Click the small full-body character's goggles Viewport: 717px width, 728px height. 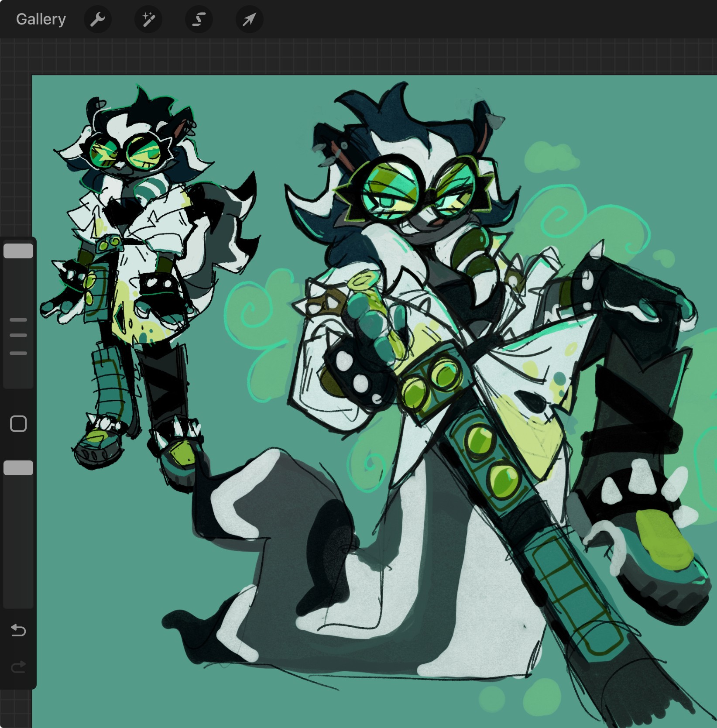[x=124, y=151]
